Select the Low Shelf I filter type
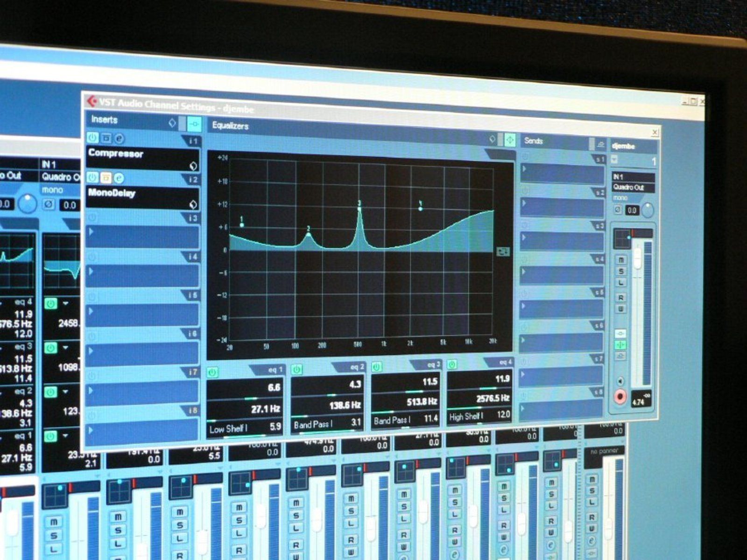Image resolution: width=747 pixels, height=560 pixels. click(228, 429)
